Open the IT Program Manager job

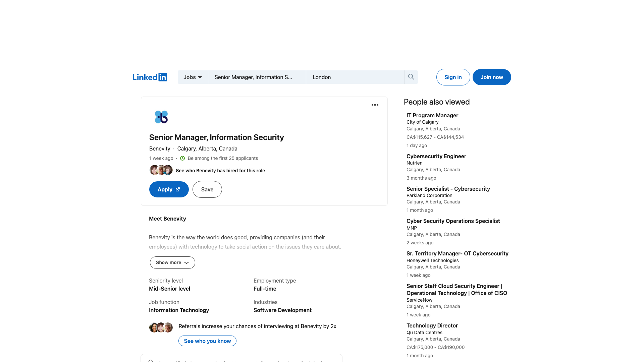[x=432, y=115]
